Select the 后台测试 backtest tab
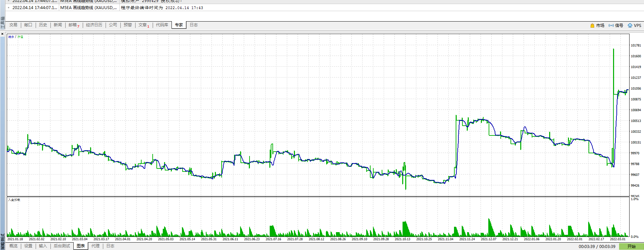This screenshot has width=644, height=250. pos(62,246)
